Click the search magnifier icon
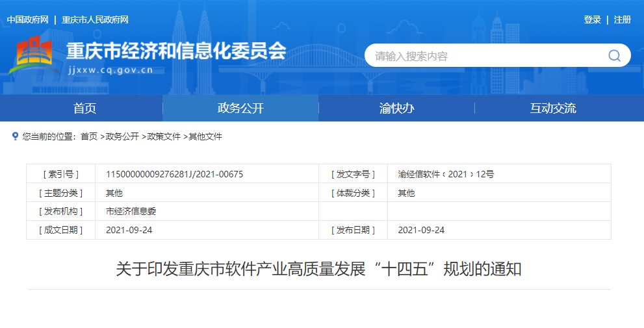The width and height of the screenshot is (644, 328). 614,55
